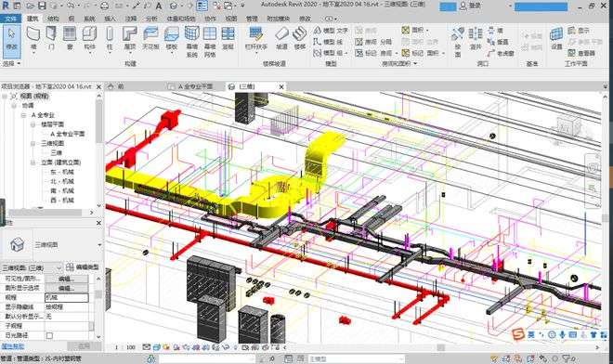Collapse the 视图 (规程) tree node
The image size is (613, 364).
click(5, 97)
